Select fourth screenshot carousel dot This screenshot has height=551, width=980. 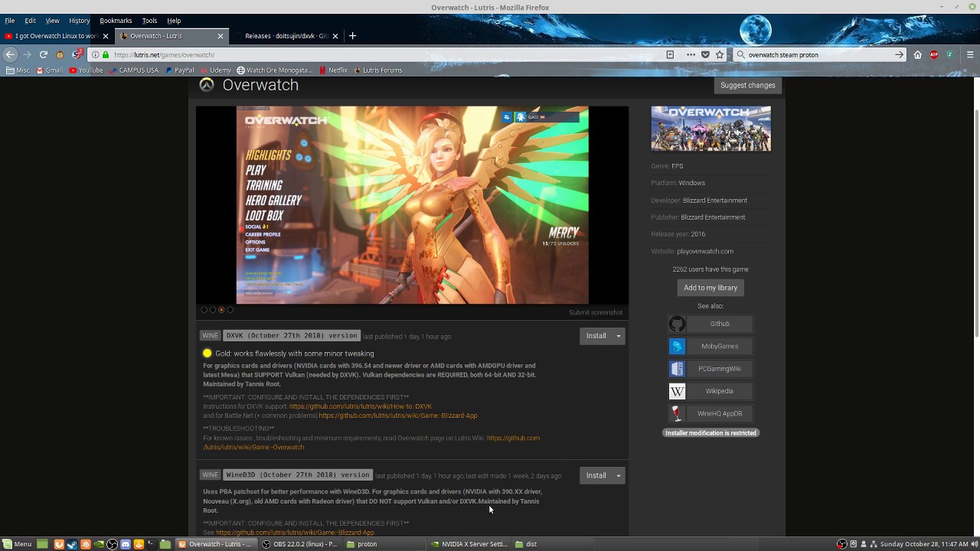(x=230, y=310)
